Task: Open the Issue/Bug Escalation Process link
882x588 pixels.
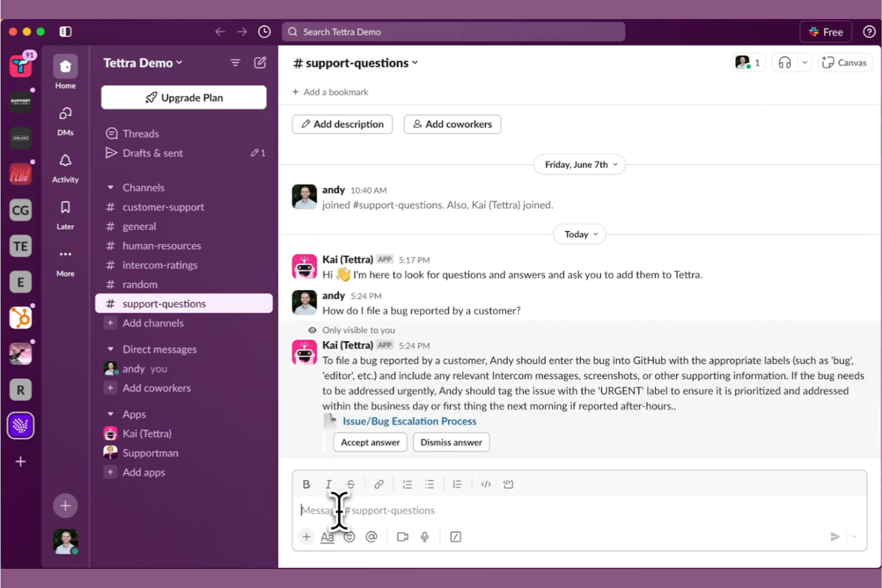Action: click(x=409, y=421)
